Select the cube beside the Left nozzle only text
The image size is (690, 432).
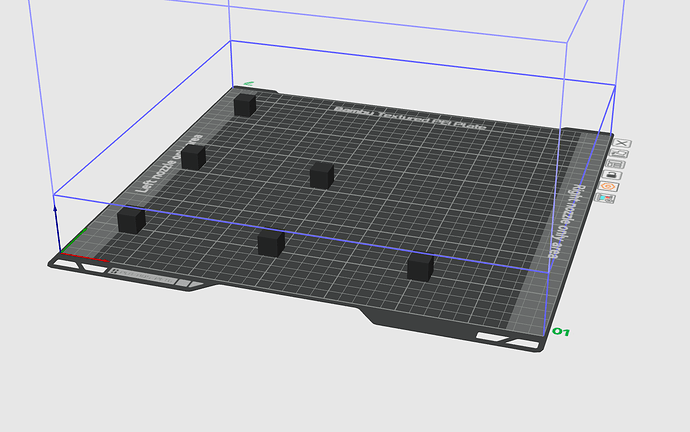coord(193,157)
